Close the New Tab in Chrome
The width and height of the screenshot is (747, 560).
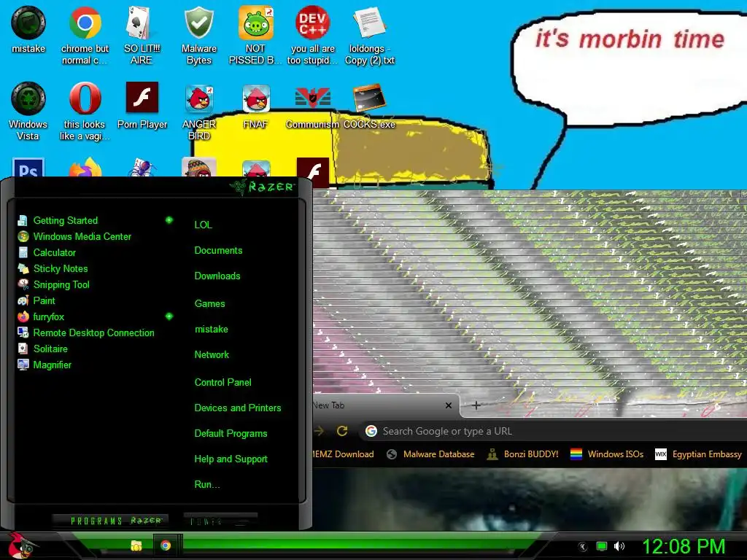pyautogui.click(x=449, y=405)
